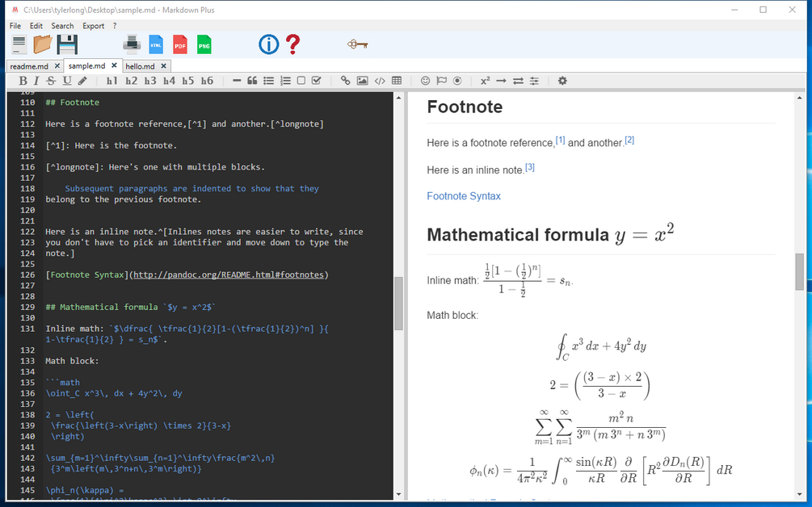Image resolution: width=812 pixels, height=507 pixels.
Task: Click editor line reading '## Footnote'
Action: pos(72,103)
